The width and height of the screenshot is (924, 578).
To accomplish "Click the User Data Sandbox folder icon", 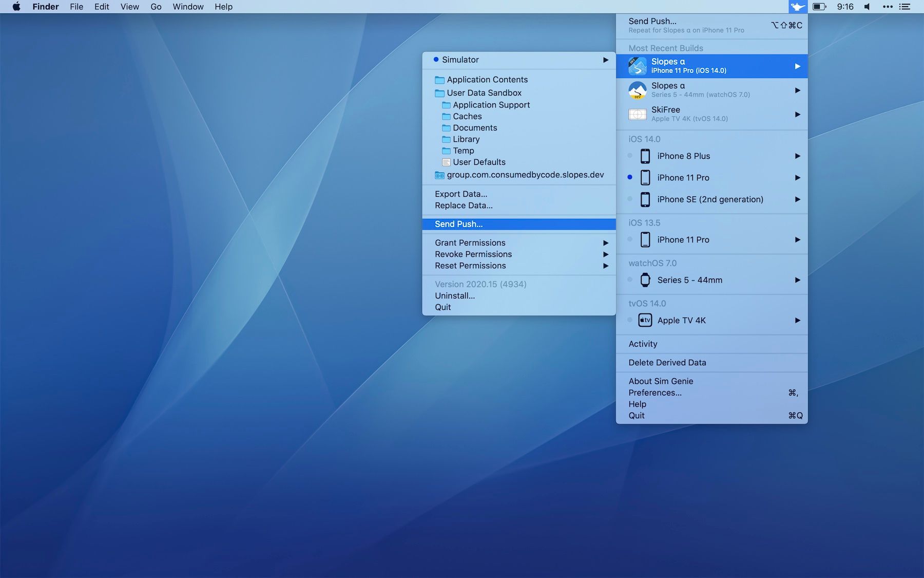I will [x=439, y=93].
